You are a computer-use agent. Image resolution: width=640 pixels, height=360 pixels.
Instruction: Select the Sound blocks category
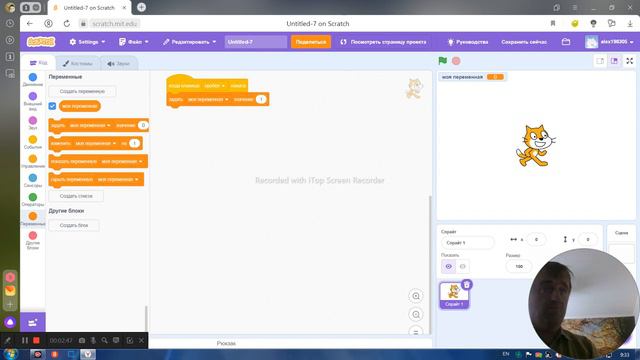[33, 122]
